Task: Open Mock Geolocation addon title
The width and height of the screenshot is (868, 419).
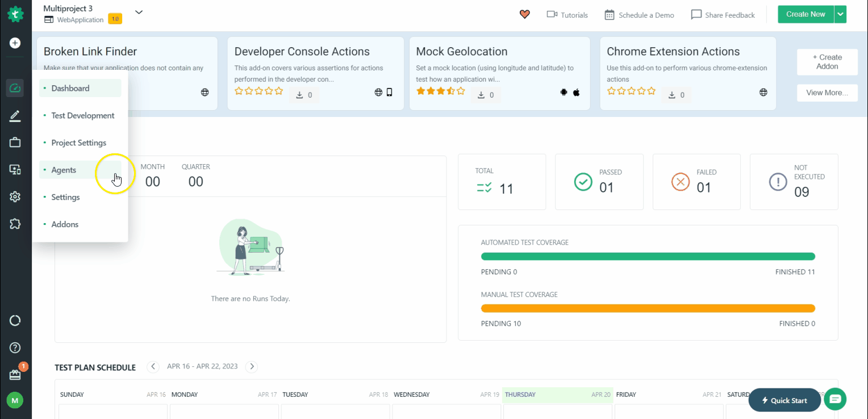Action: 462,52
